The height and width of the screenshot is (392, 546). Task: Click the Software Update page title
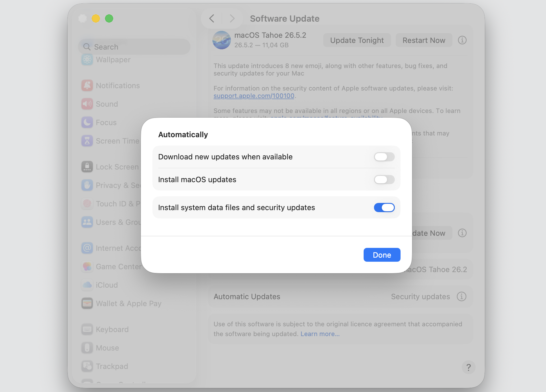[x=285, y=18]
